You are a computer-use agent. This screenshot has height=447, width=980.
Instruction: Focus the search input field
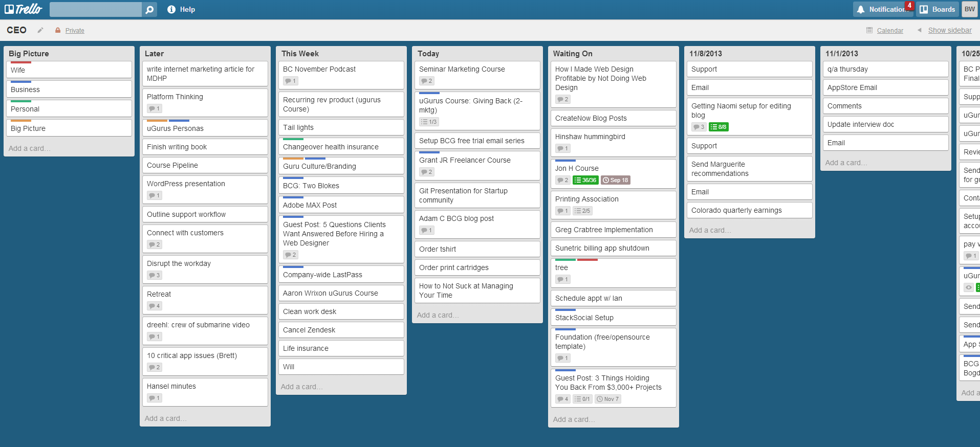coord(96,10)
